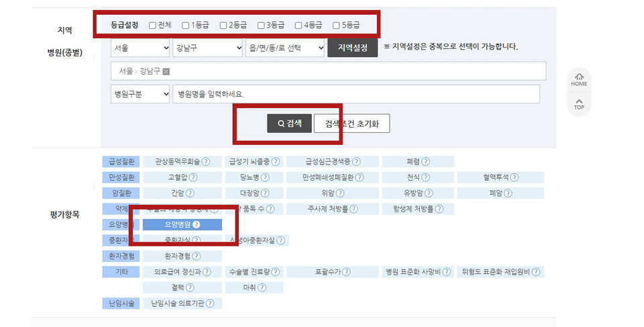Click the 검색 search button
This screenshot has width=644, height=327.
click(289, 124)
